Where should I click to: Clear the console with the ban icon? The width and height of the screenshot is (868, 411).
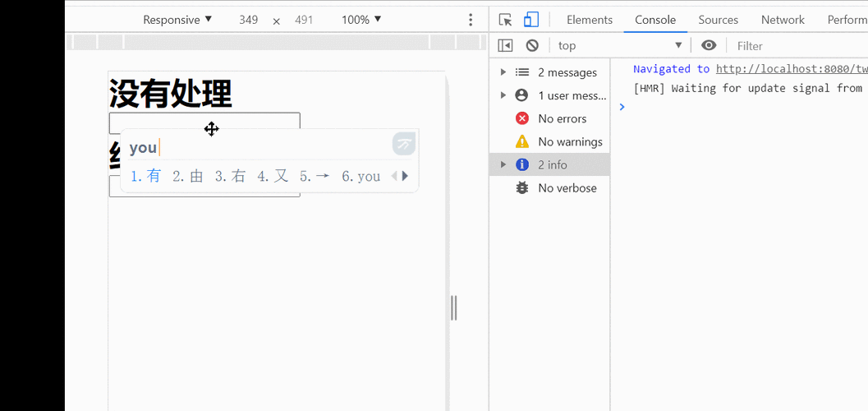coord(532,46)
